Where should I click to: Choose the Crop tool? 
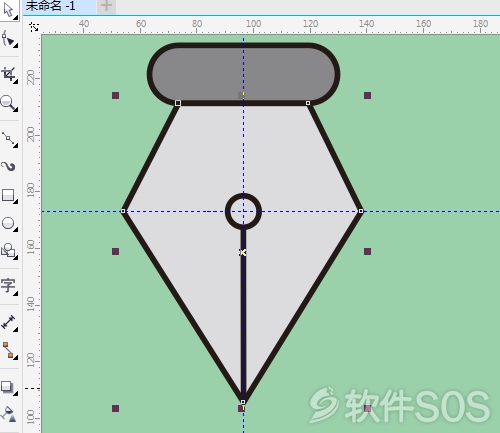9,75
